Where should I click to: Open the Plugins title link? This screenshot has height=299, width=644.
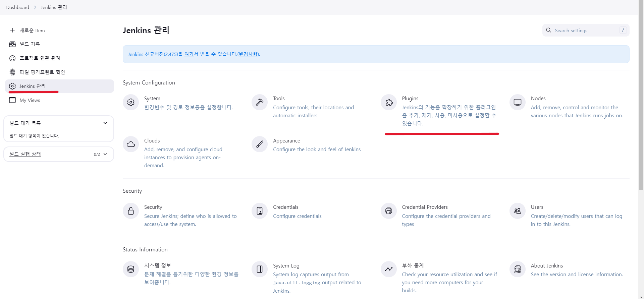(410, 98)
